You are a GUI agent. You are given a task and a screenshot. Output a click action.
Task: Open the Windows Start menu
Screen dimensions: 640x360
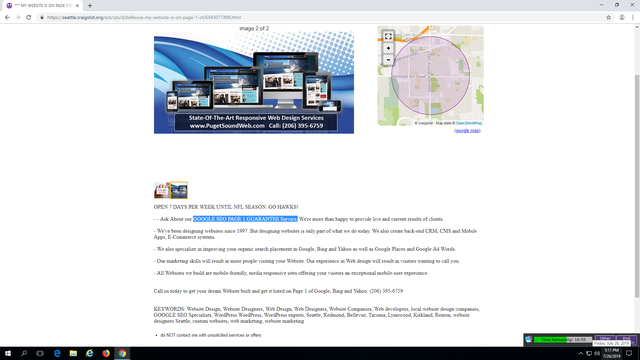click(8, 353)
